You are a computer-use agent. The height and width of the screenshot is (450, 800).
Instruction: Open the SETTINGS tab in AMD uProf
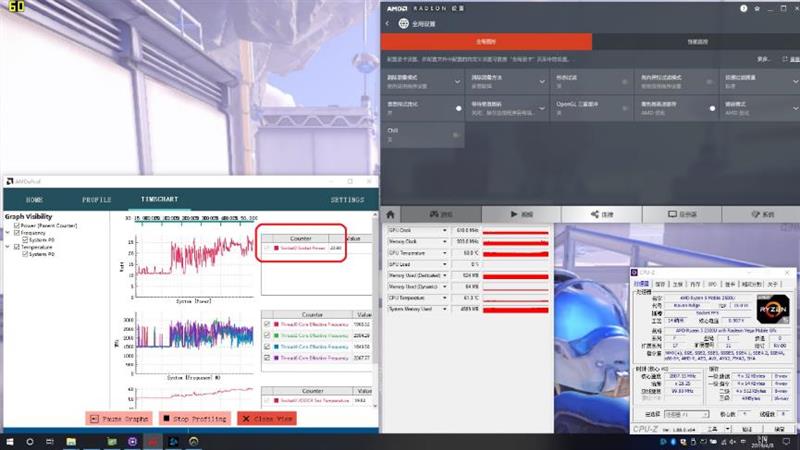[x=347, y=199]
